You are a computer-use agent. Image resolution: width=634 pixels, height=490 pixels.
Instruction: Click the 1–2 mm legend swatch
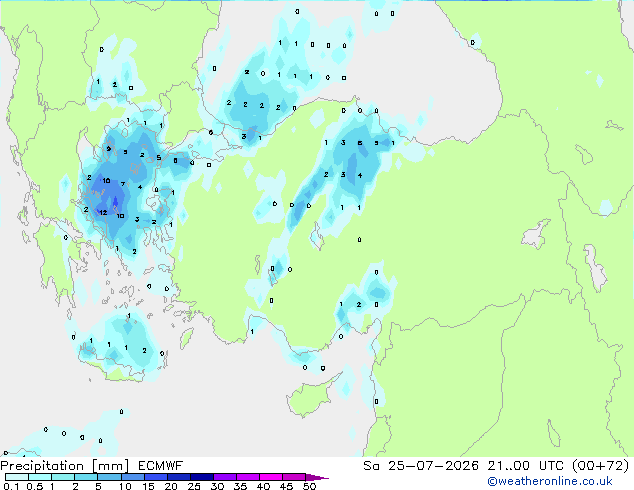63,477
